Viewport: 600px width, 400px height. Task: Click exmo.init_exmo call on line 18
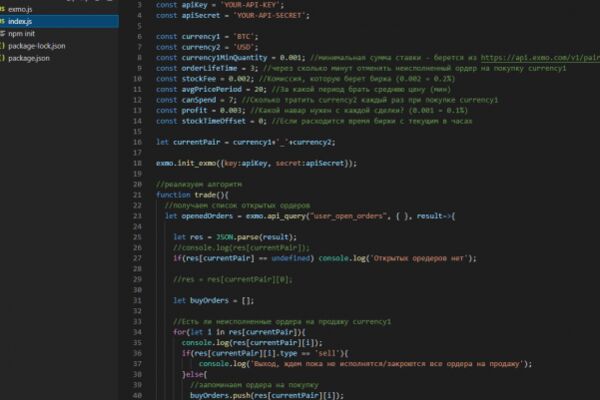click(x=186, y=163)
